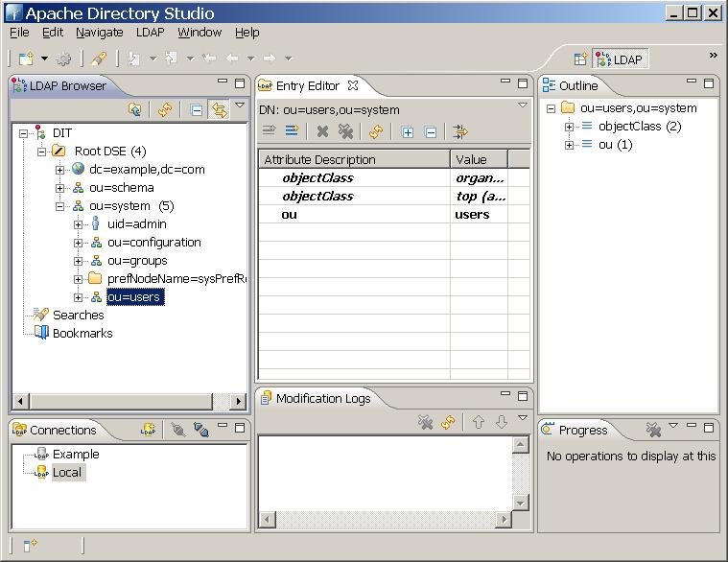Expand all rows using Entry Editor plus icon
Image resolution: width=728 pixels, height=562 pixels.
tap(408, 132)
